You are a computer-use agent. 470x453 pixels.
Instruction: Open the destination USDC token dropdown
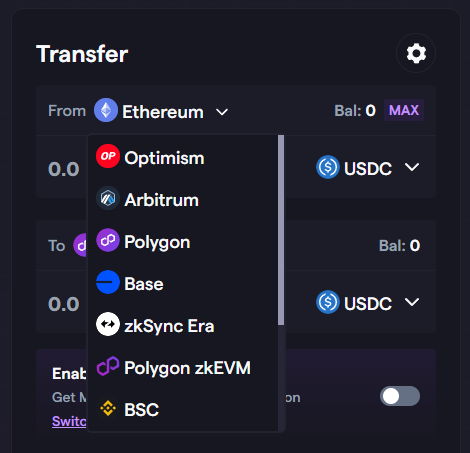(x=368, y=302)
